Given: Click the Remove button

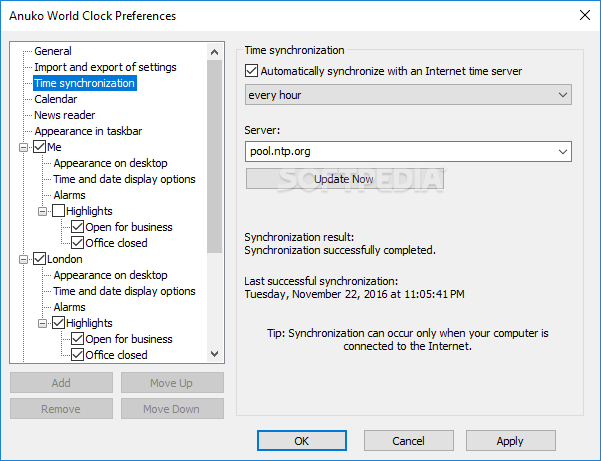Looking at the screenshot, I should 61,409.
